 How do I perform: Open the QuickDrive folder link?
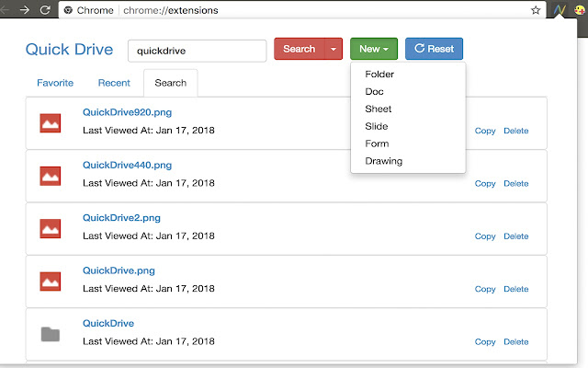[108, 323]
